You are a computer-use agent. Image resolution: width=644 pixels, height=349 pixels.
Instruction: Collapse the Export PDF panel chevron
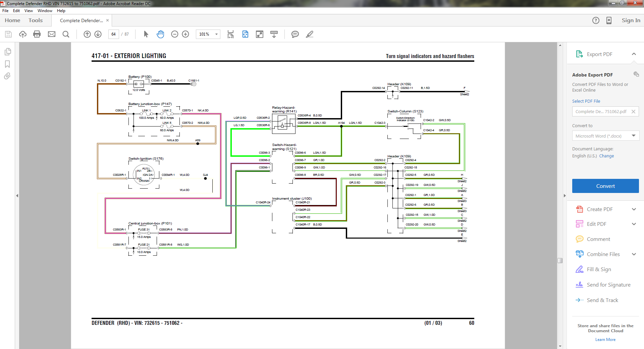point(634,54)
